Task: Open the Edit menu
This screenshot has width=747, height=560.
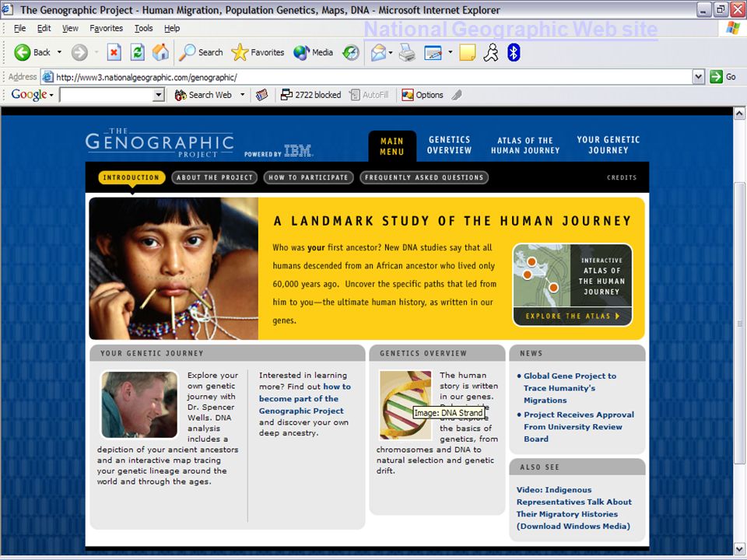Action: 44,28
